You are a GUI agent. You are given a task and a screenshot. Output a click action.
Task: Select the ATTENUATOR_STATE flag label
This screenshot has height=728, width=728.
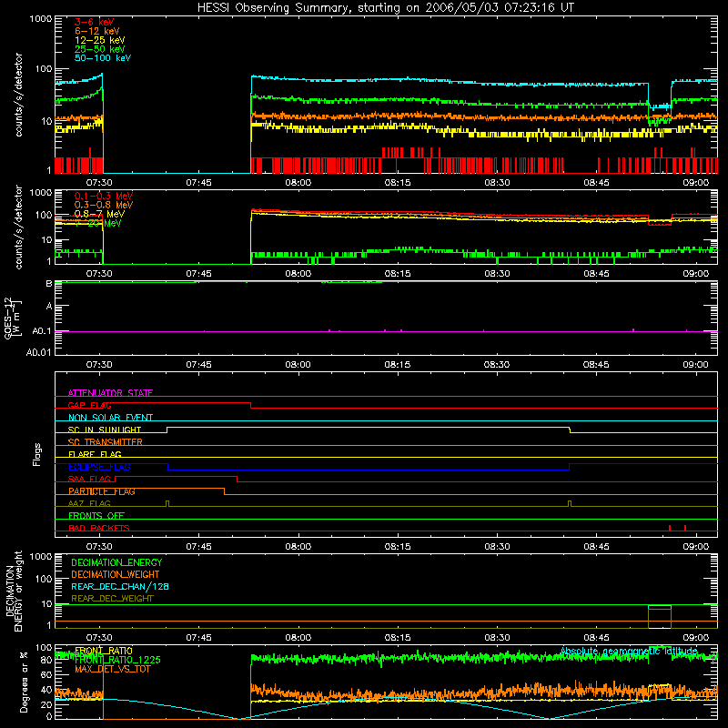coord(110,393)
